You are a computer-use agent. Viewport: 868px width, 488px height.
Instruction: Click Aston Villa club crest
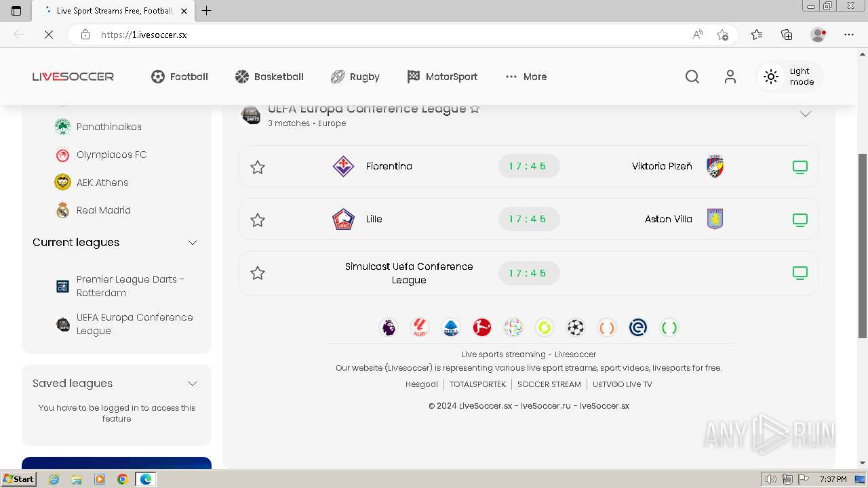[x=715, y=219]
